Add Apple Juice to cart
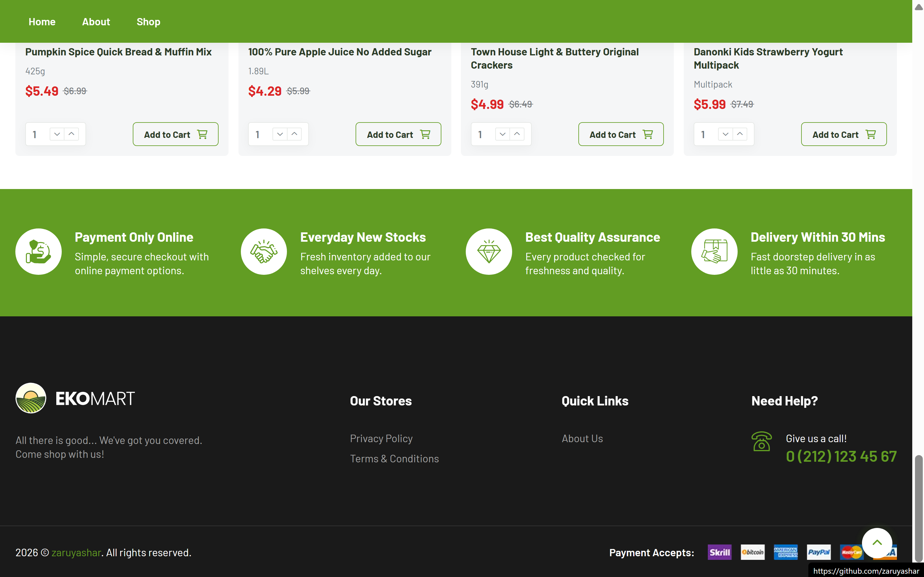Image resolution: width=924 pixels, height=577 pixels. [398, 134]
